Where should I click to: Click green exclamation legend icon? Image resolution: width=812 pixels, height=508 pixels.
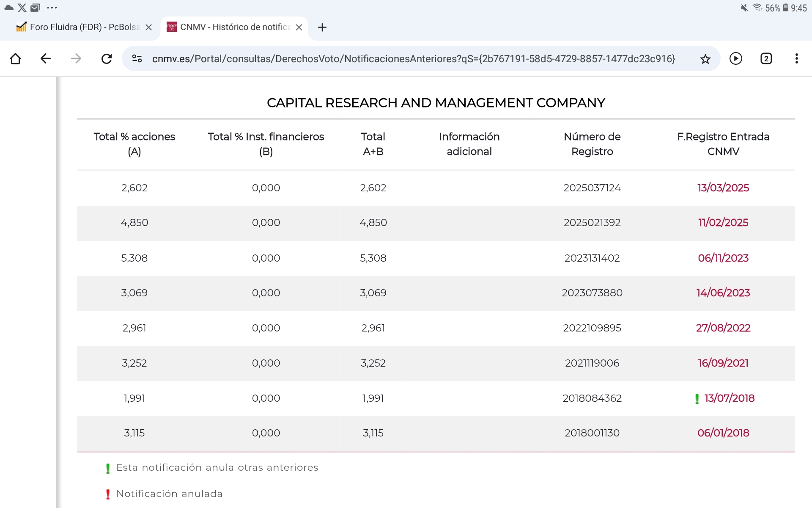point(108,468)
